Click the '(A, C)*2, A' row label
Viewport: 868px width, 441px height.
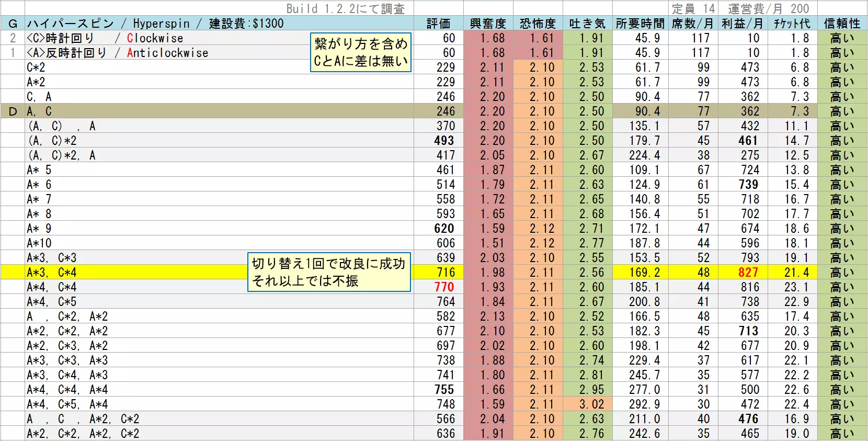62,155
